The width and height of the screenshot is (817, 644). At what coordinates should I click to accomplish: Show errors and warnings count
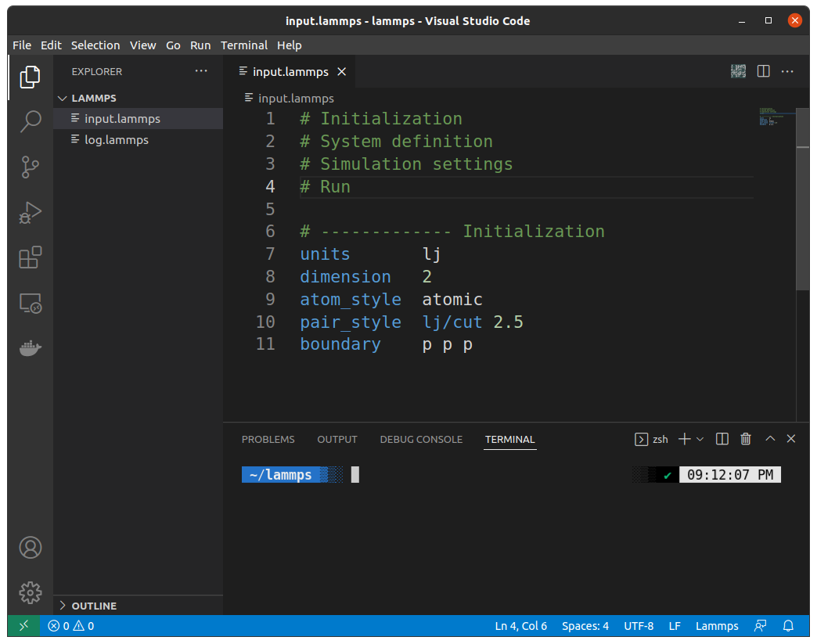(x=71, y=626)
